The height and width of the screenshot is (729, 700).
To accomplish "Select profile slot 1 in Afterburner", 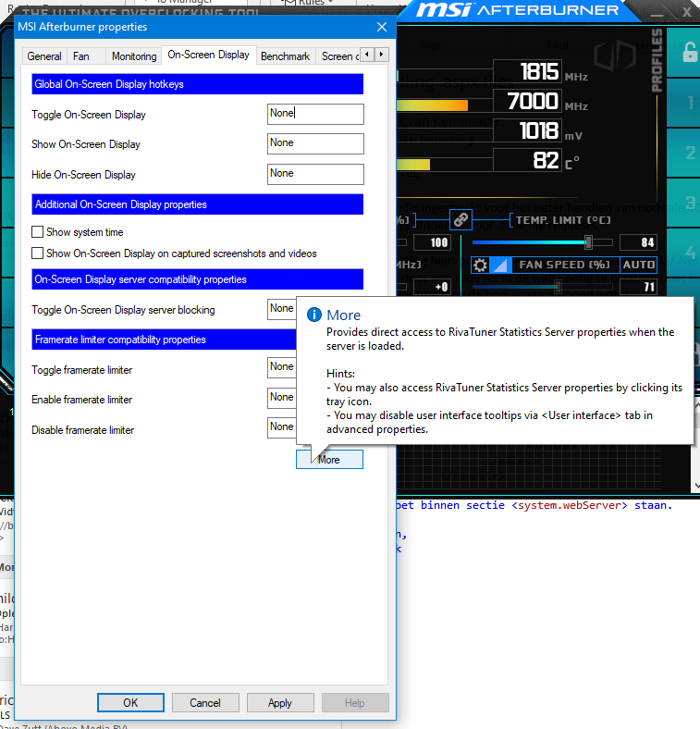I will (690, 103).
